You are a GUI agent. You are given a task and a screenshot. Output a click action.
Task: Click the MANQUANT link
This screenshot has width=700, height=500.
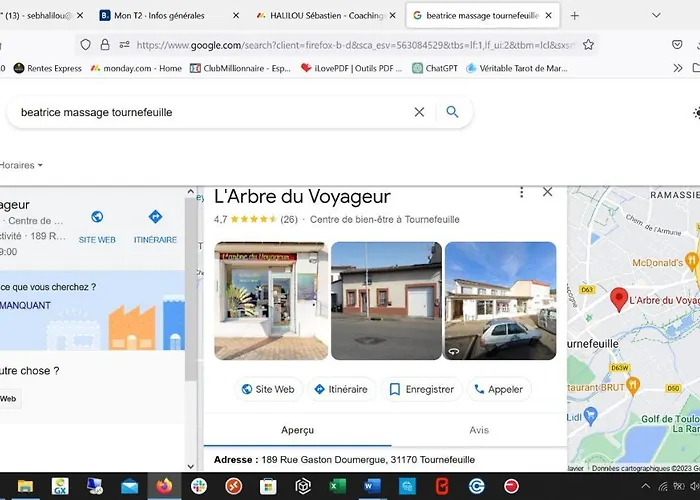click(x=25, y=305)
